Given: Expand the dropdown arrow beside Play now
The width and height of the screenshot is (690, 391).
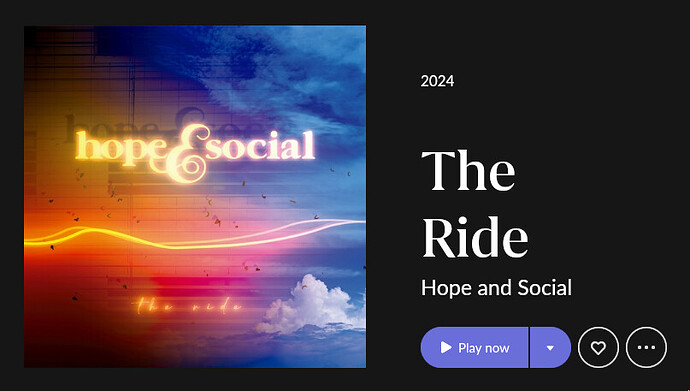Looking at the screenshot, I should tap(550, 347).
